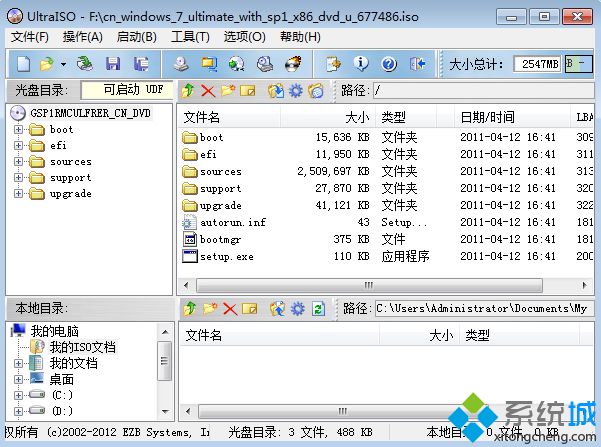601x447 pixels.
Task: Click the New folder icon in the local pane
Action: [x=210, y=309]
